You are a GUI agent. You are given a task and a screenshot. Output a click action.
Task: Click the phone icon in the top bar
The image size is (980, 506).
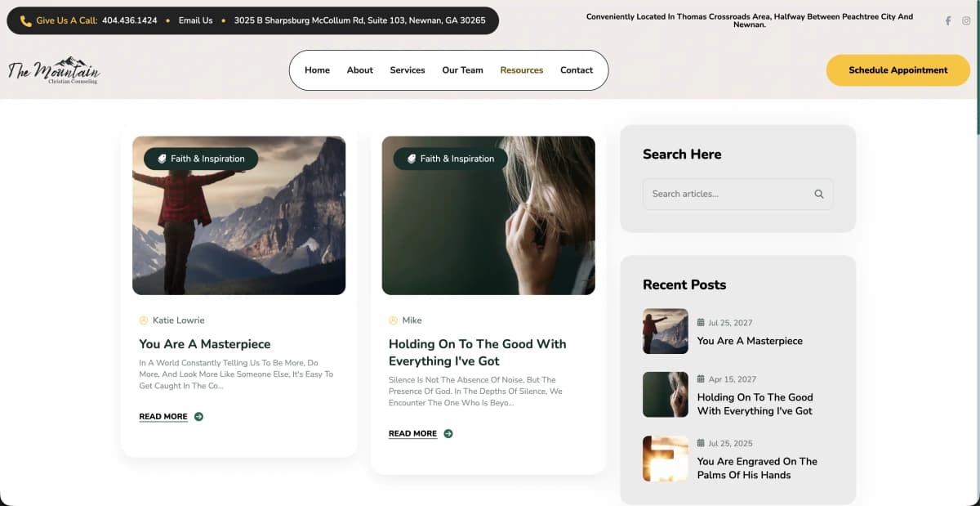click(x=26, y=20)
